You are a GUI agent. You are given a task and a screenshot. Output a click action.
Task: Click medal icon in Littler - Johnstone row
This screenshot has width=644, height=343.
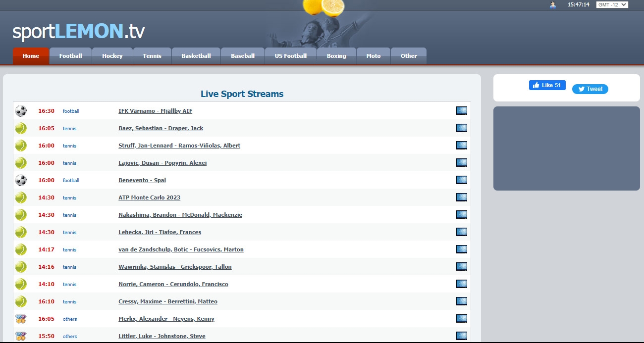pos(21,336)
